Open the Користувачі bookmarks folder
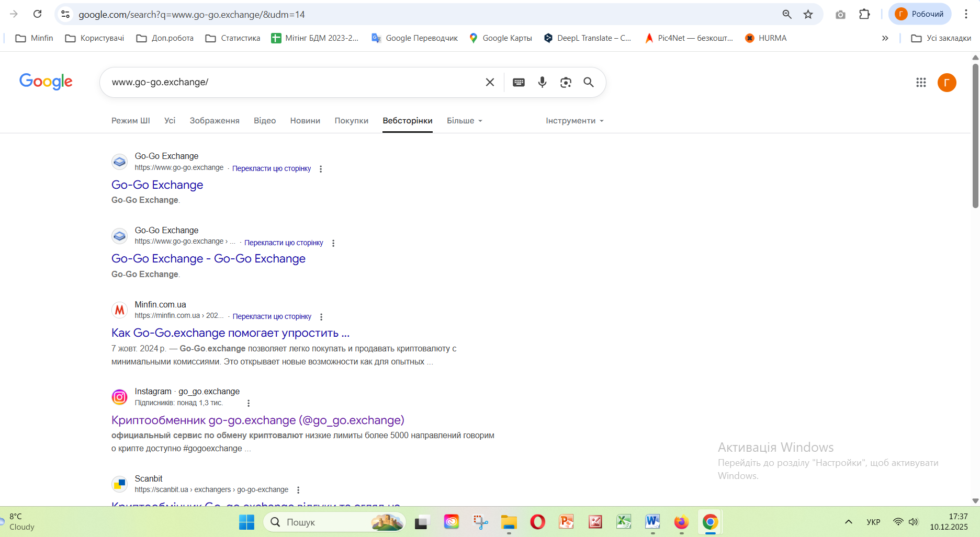980x537 pixels. pos(95,38)
